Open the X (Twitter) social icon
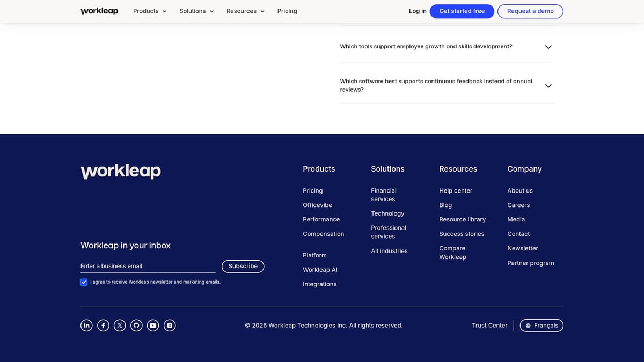Image resolution: width=644 pixels, height=362 pixels. tap(120, 326)
